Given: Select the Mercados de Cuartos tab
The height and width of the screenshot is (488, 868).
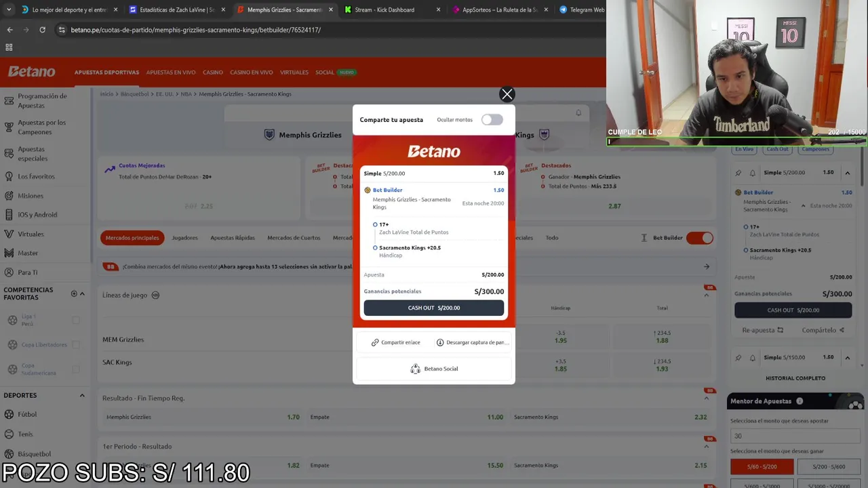Looking at the screenshot, I should point(294,238).
